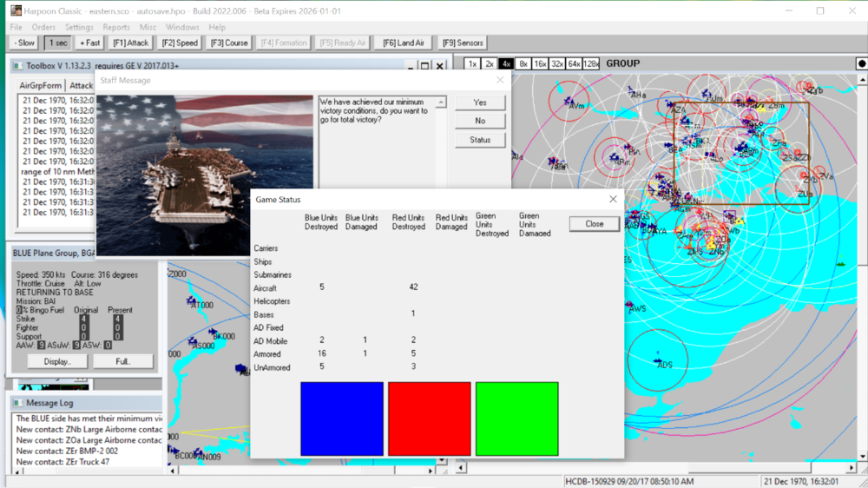The width and height of the screenshot is (868, 488).
Task: Click the [F3] Course toolbar button
Action: tap(228, 43)
